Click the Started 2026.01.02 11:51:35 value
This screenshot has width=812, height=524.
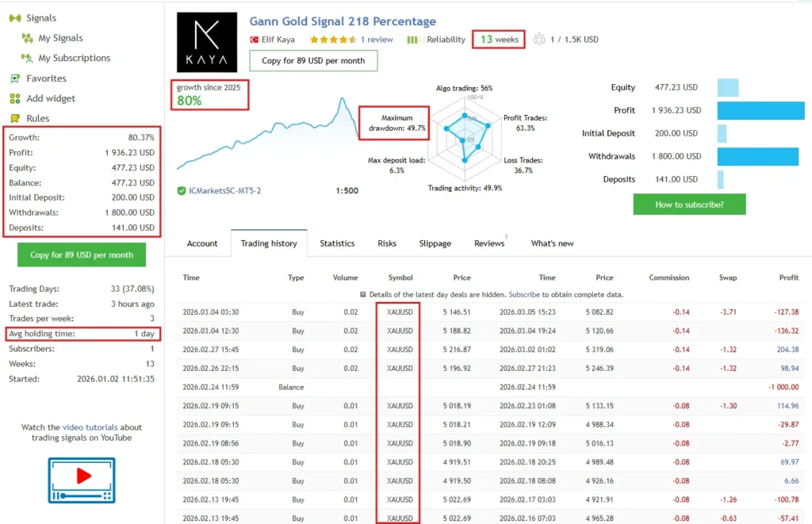tap(116, 379)
